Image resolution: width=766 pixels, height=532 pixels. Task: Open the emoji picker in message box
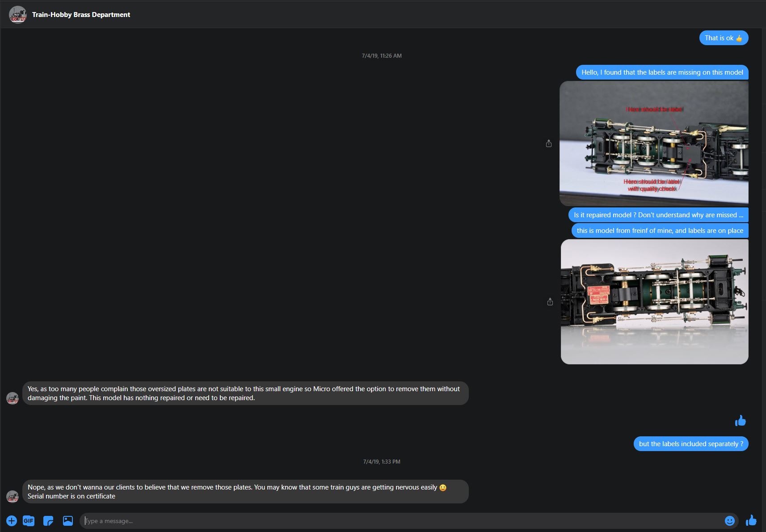729,521
